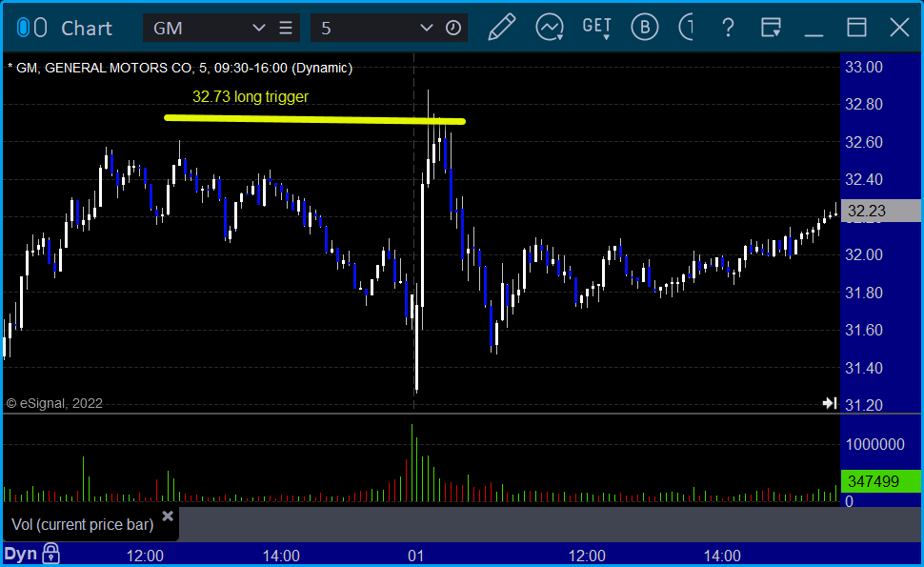The image size is (924, 567).
Task: Click the 31.40 price axis label
Action: pyautogui.click(x=864, y=368)
